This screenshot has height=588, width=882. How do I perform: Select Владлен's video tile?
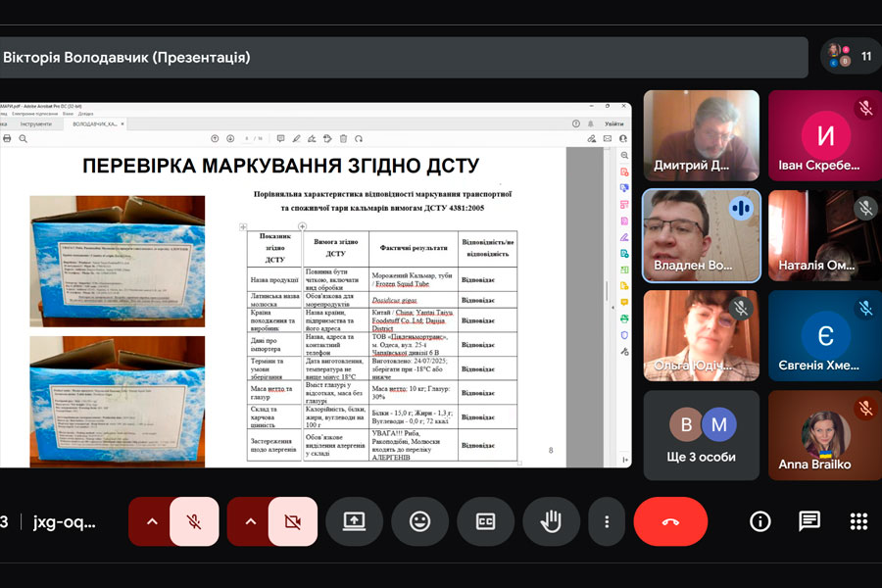click(701, 235)
